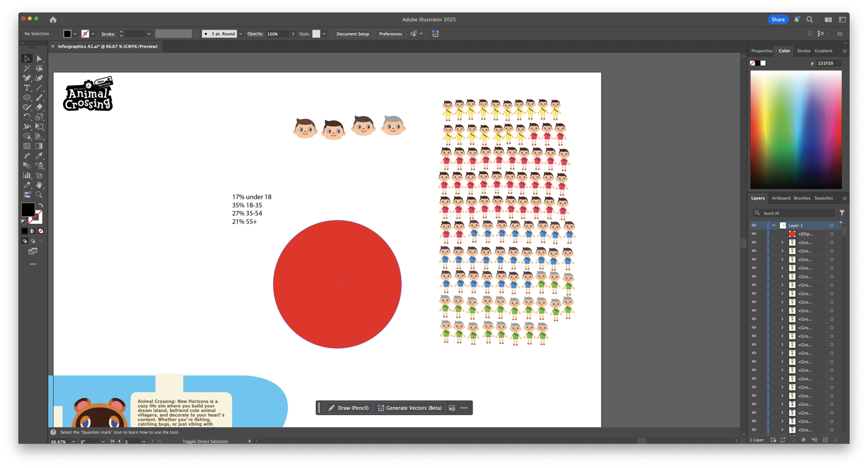Apply the Gradient fill mode button

pyautogui.click(x=33, y=231)
